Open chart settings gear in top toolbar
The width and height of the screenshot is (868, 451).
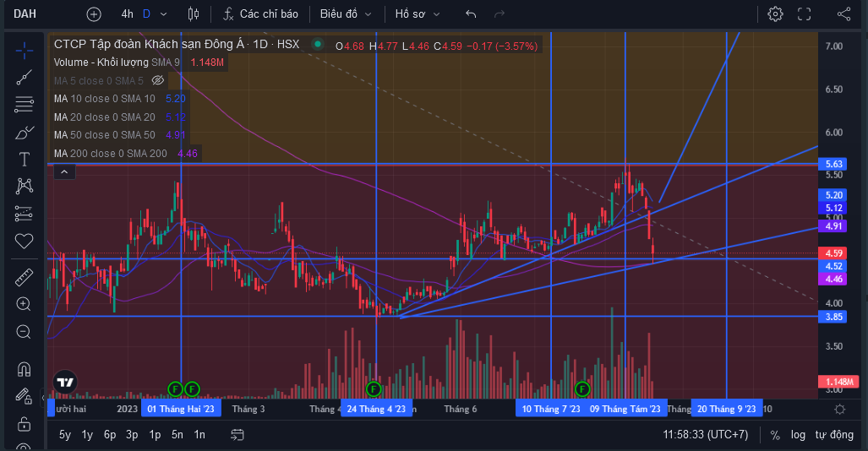pos(775,14)
